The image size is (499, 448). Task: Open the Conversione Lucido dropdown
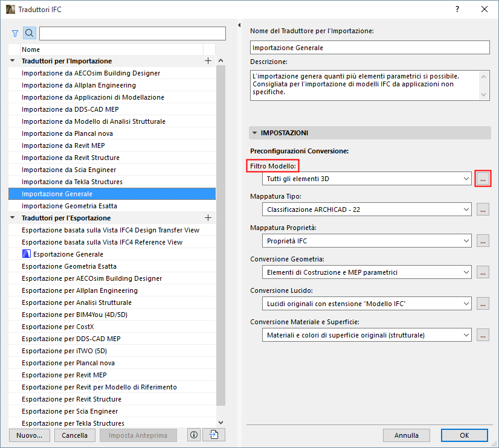coord(367,304)
